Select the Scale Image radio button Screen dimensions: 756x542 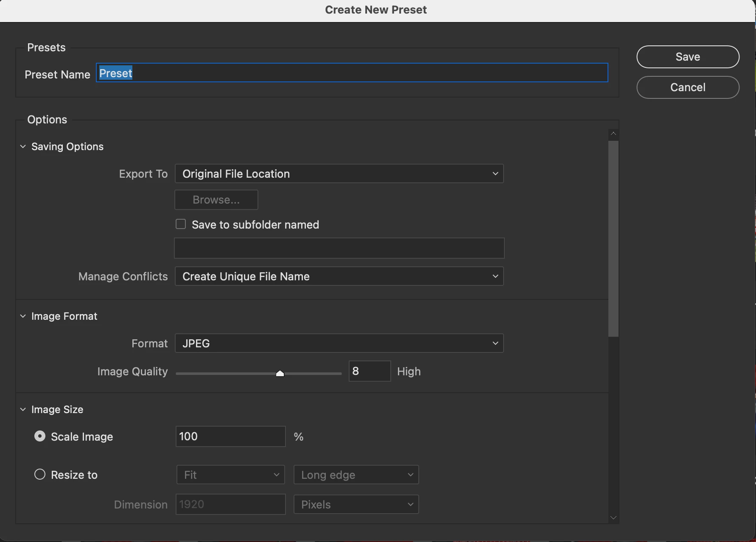pyautogui.click(x=40, y=436)
